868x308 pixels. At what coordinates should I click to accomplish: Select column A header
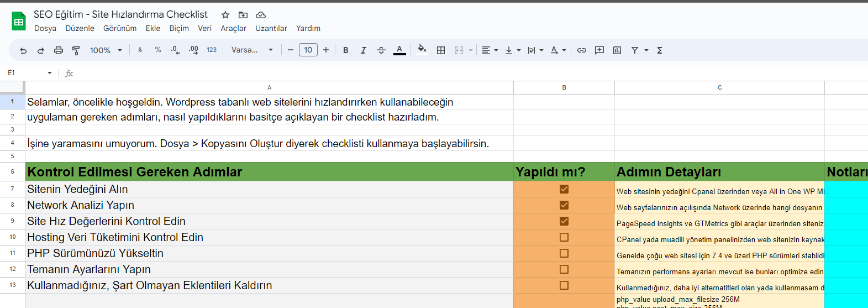269,87
